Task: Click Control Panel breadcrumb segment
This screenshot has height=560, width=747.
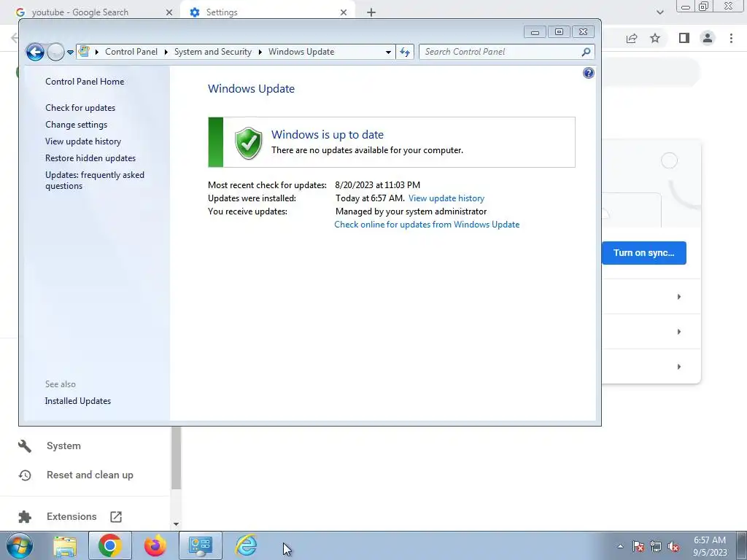Action: point(131,52)
